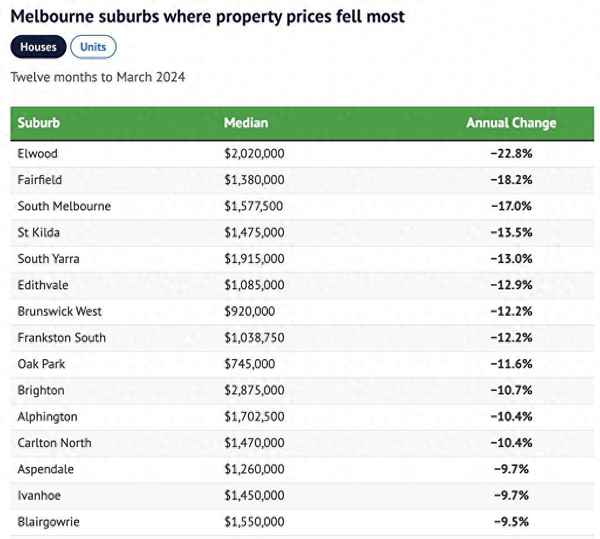
Task: Click the Carlton North entry
Action: click(x=54, y=443)
